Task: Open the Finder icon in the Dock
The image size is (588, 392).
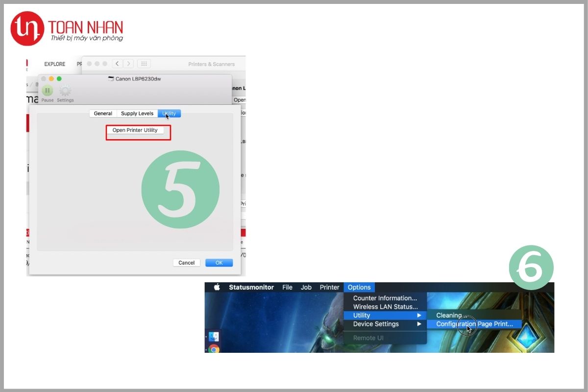Action: point(214,337)
